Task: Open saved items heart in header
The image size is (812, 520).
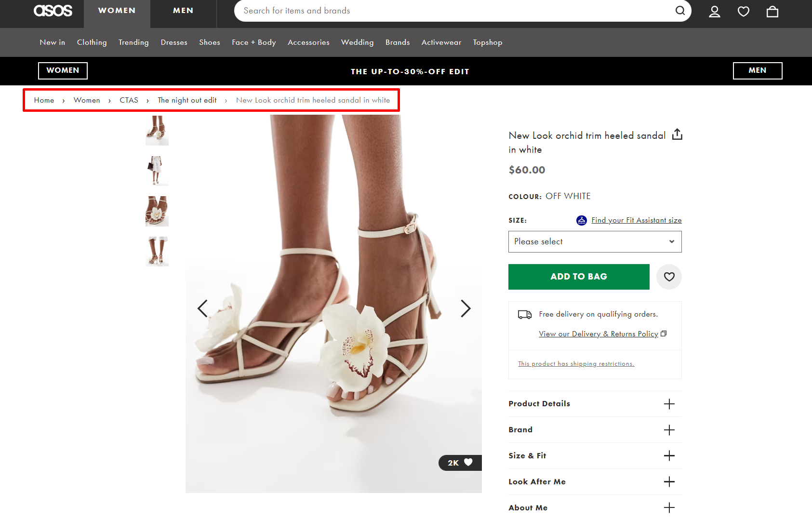Action: point(743,12)
